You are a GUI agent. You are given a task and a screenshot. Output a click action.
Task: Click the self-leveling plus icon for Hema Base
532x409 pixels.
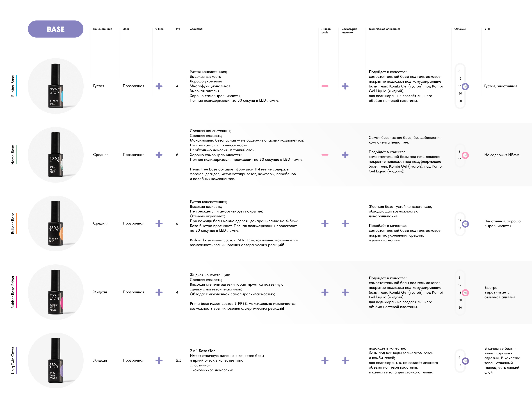click(345, 155)
